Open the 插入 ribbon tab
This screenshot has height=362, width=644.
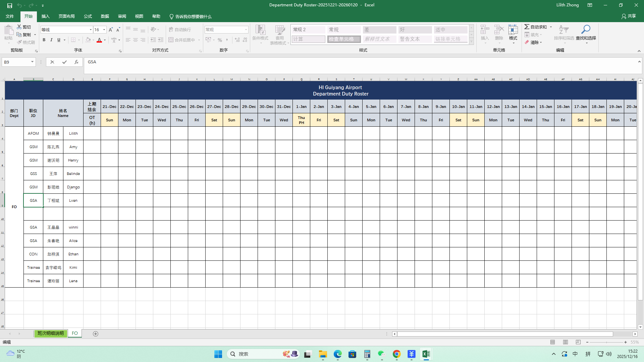coord(45,16)
